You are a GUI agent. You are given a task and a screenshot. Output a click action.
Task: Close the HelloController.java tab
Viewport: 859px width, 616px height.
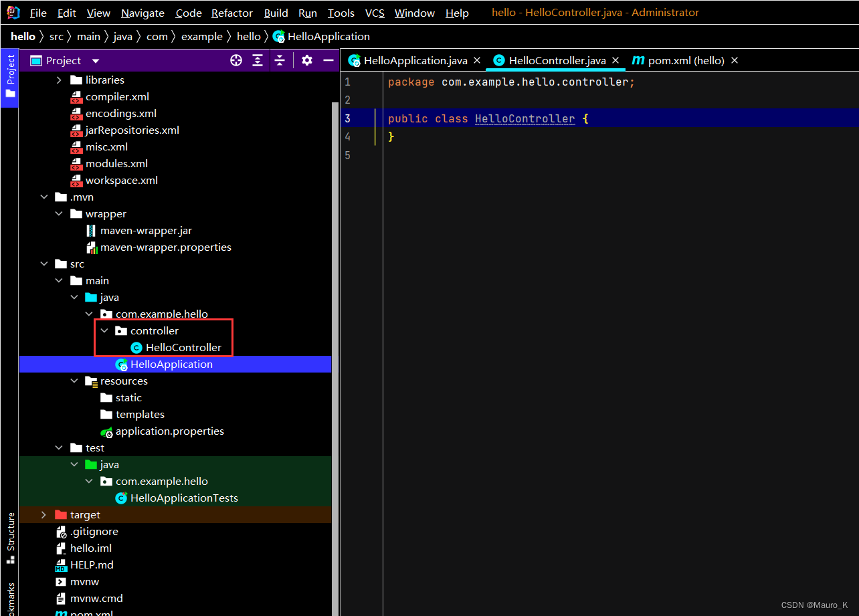[x=615, y=60]
